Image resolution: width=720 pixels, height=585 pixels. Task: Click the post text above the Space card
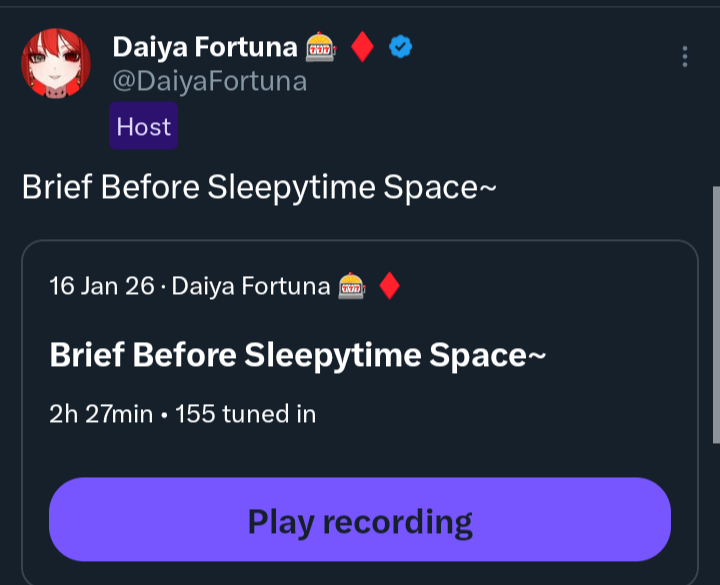pyautogui.click(x=259, y=188)
